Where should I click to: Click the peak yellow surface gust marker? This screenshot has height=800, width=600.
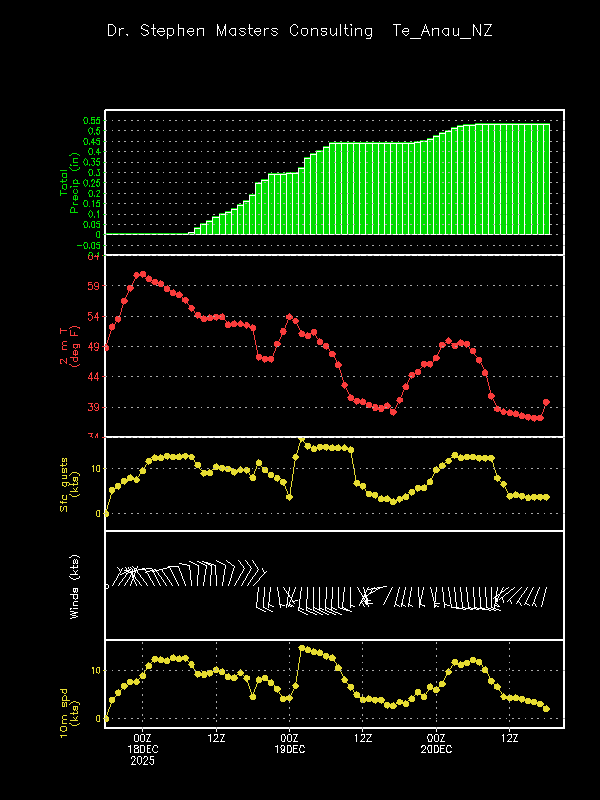(301, 439)
